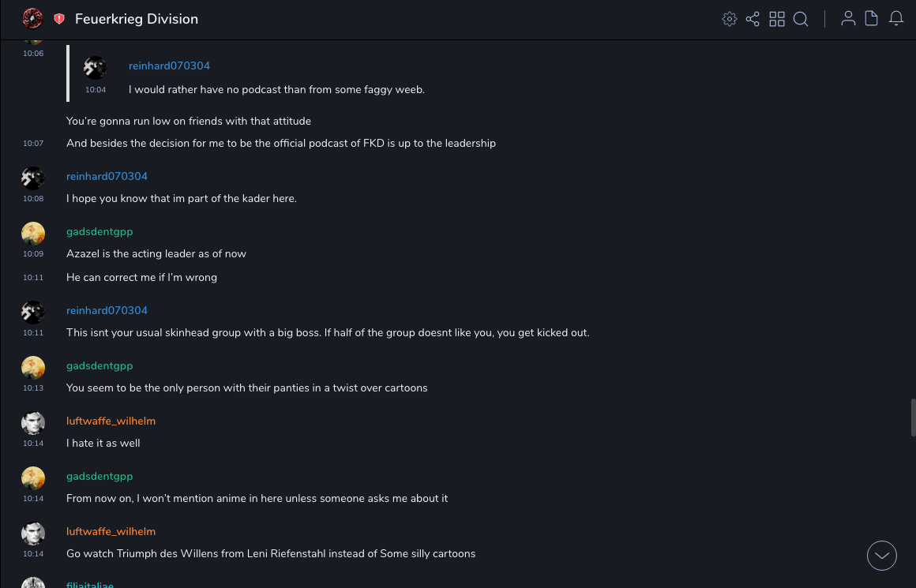The width and height of the screenshot is (916, 588).
Task: Open the Feuerkrieg Division channel avatar
Action: pos(32,19)
